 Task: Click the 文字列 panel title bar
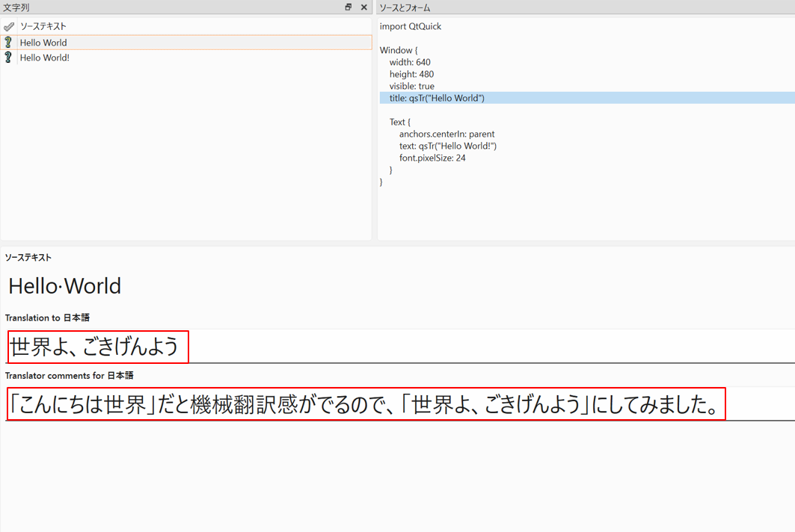tap(150, 7)
